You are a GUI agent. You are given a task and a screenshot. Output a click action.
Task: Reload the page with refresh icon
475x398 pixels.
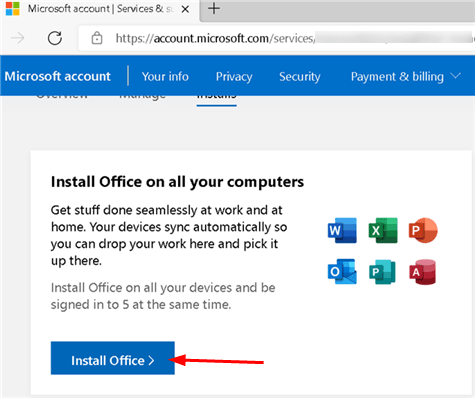[x=55, y=38]
